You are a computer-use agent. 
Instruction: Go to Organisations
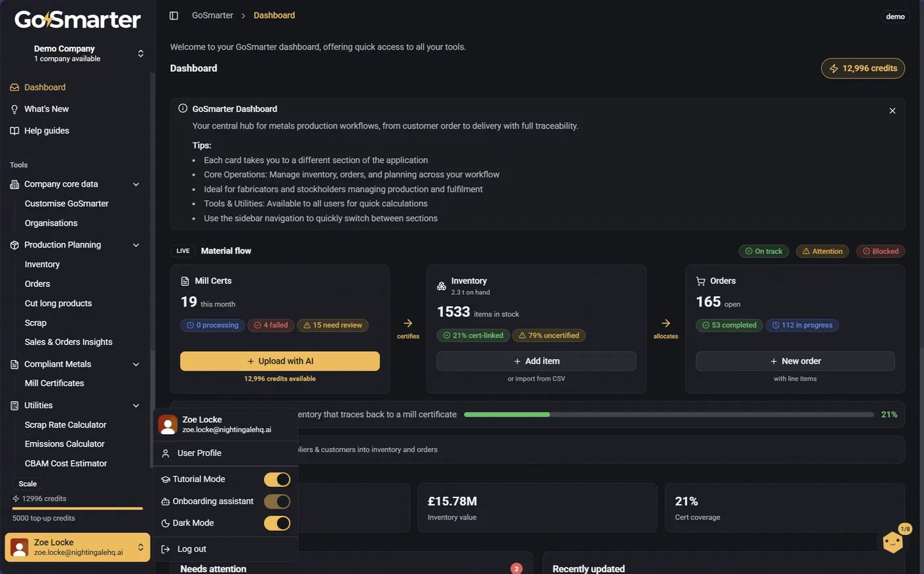(51, 223)
